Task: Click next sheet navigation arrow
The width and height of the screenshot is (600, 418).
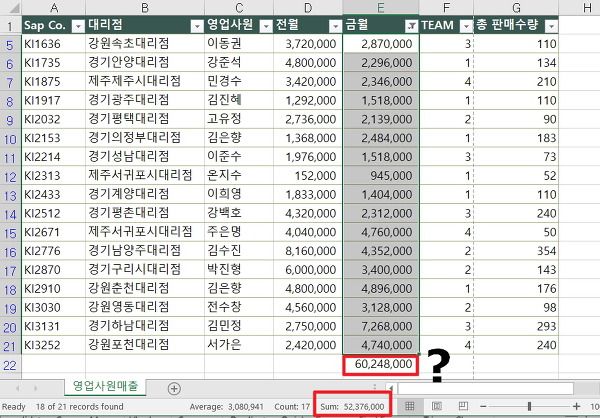Action: point(35,389)
